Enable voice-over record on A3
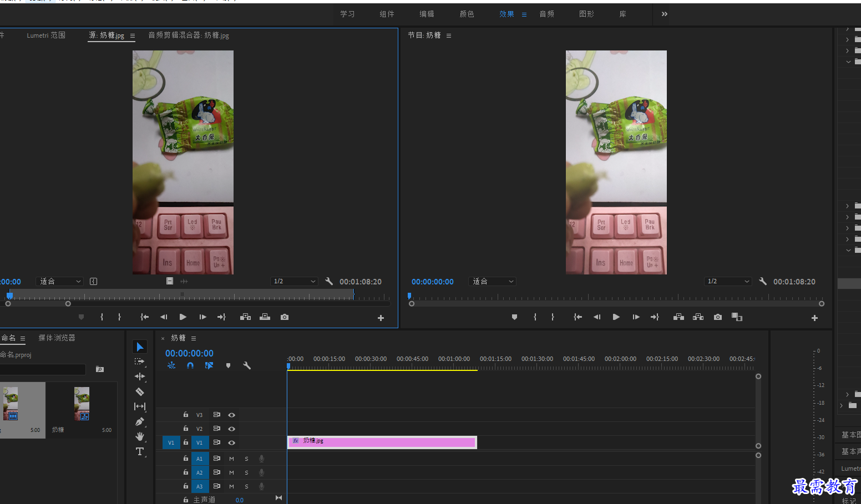The width and height of the screenshot is (861, 504). point(261,486)
